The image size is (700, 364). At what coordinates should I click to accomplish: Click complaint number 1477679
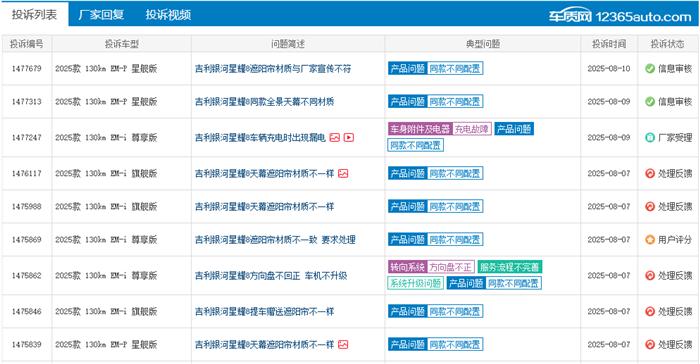coord(27,68)
